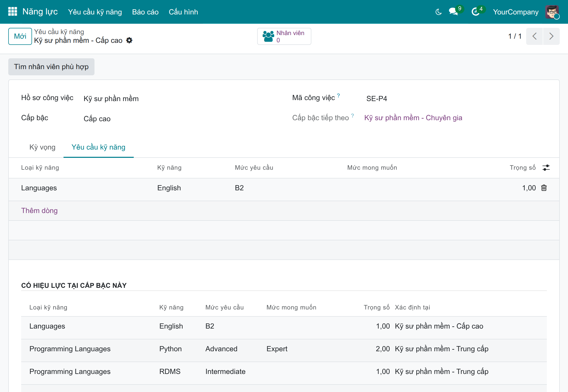Click record counter 1 / 1
The image size is (568, 392).
tap(515, 36)
